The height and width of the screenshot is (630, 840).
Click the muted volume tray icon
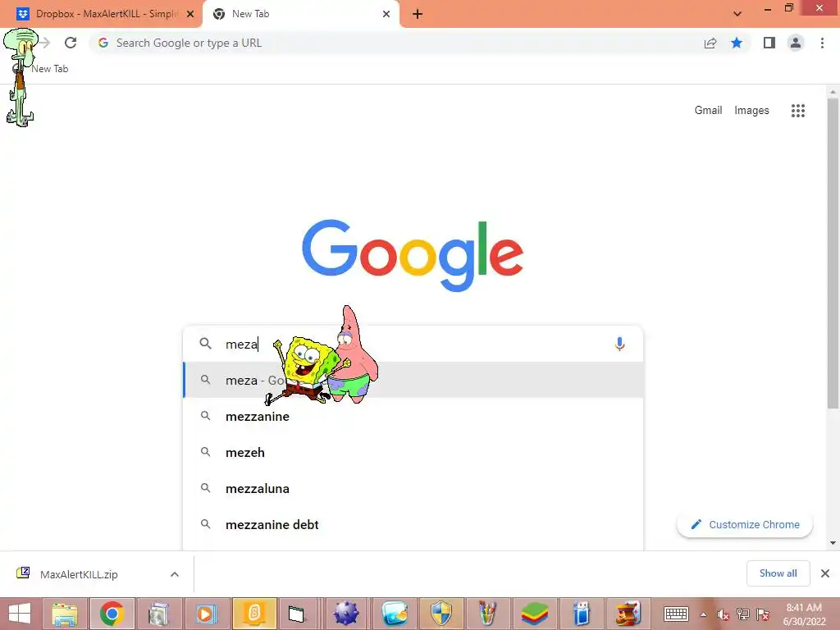pyautogui.click(x=724, y=614)
